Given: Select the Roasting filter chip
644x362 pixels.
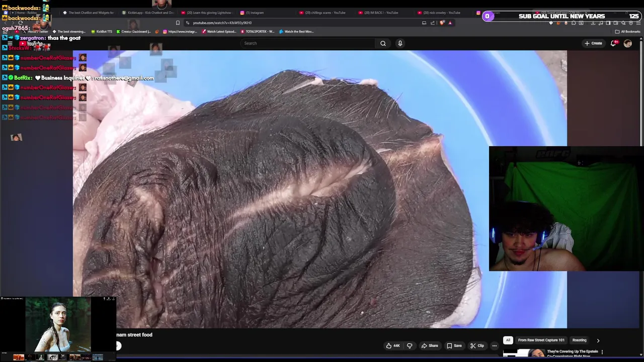Looking at the screenshot, I should [x=579, y=340].
